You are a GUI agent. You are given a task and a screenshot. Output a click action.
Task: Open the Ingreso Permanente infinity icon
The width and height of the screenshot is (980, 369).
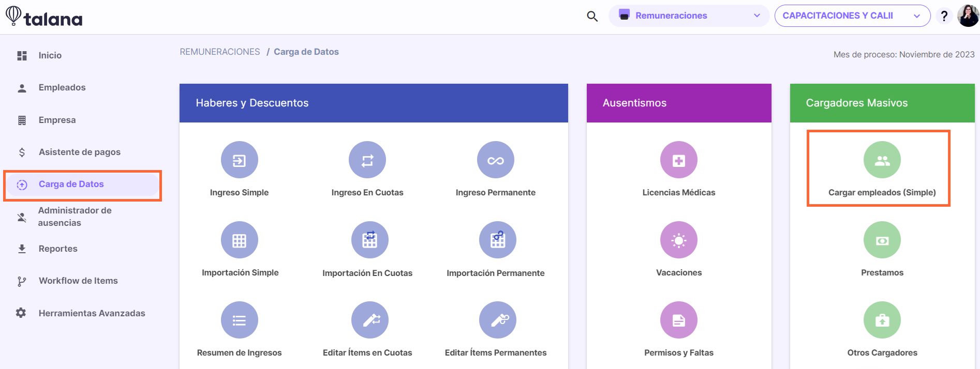(496, 160)
